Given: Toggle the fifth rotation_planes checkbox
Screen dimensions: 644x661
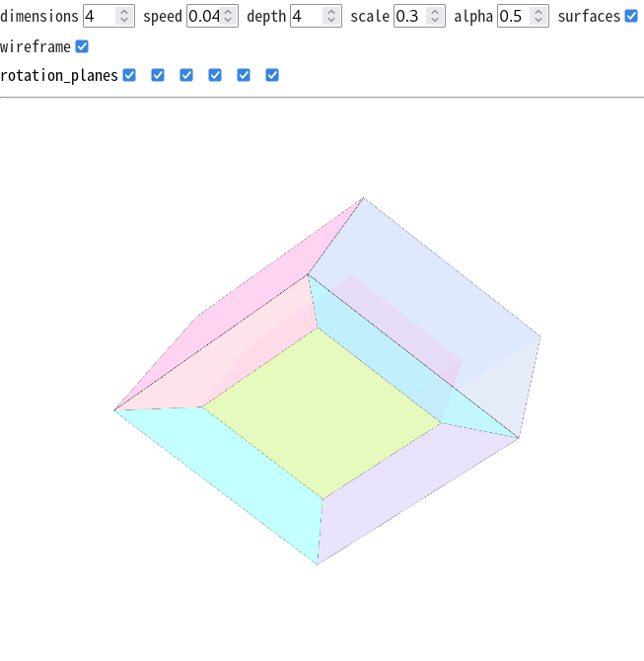Looking at the screenshot, I should click(244, 75).
